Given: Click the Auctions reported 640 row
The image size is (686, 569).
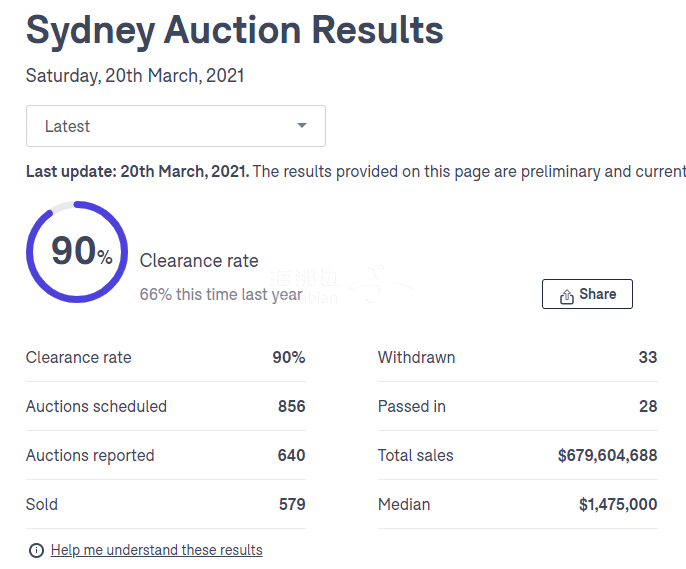Looking at the screenshot, I should 166,455.
